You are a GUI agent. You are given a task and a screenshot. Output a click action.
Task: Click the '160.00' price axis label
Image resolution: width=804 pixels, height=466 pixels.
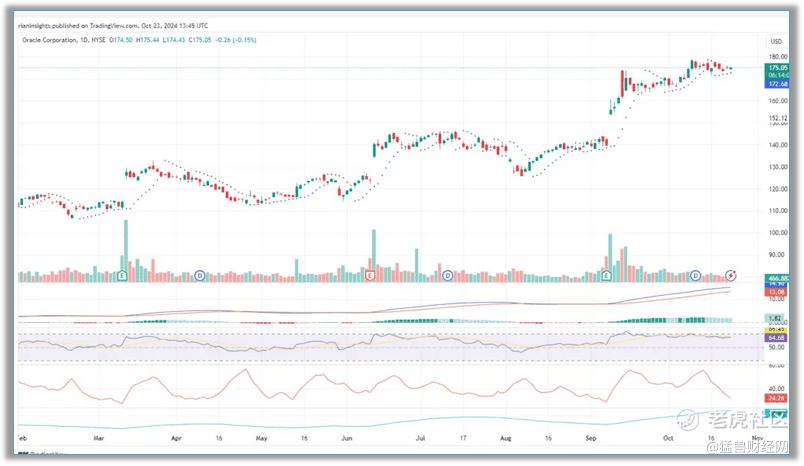tap(778, 101)
